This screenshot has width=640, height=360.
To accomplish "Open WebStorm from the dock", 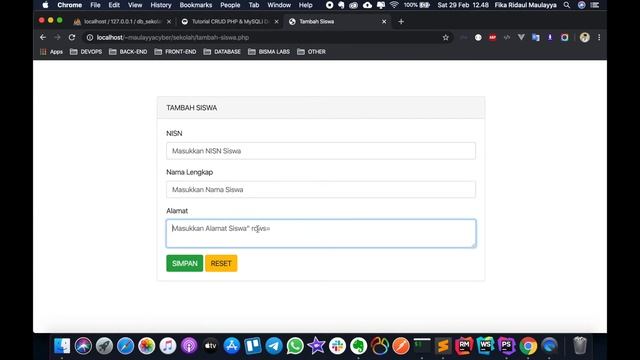I will (486, 346).
